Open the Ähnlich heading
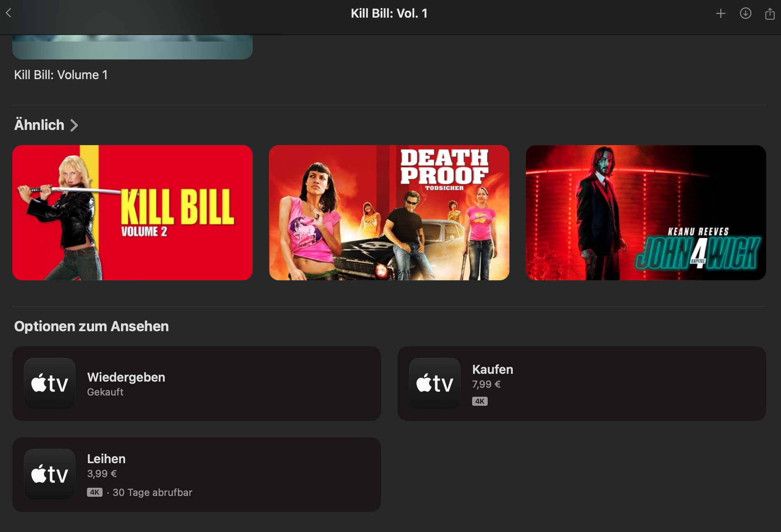This screenshot has height=532, width=781. click(x=39, y=125)
